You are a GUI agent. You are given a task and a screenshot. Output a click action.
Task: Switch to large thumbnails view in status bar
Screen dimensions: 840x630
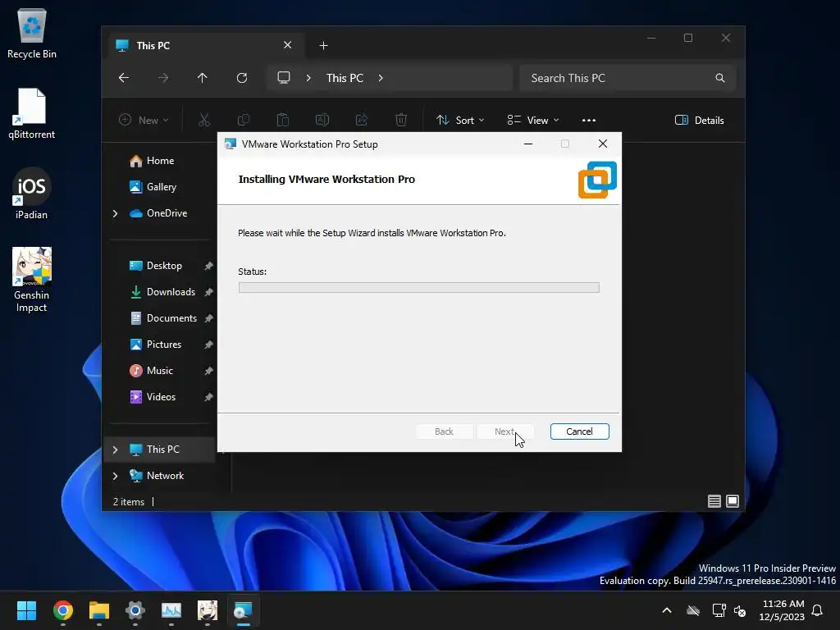click(x=733, y=501)
